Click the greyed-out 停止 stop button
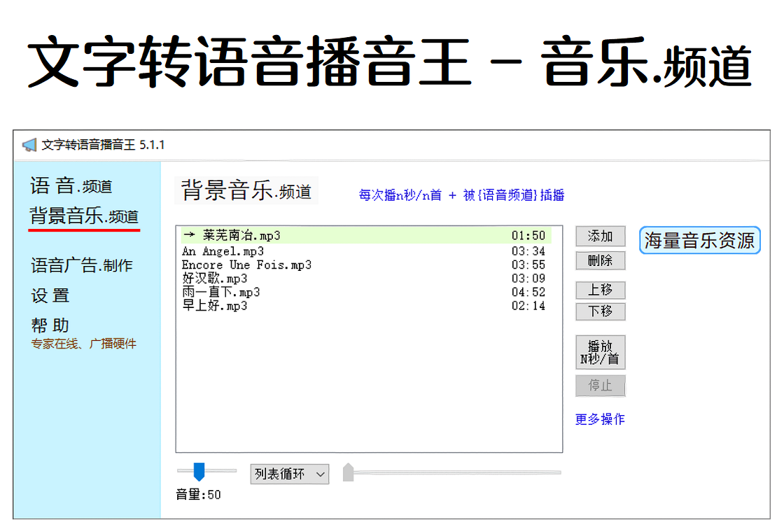This screenshot has height=532, width=784. click(x=600, y=386)
